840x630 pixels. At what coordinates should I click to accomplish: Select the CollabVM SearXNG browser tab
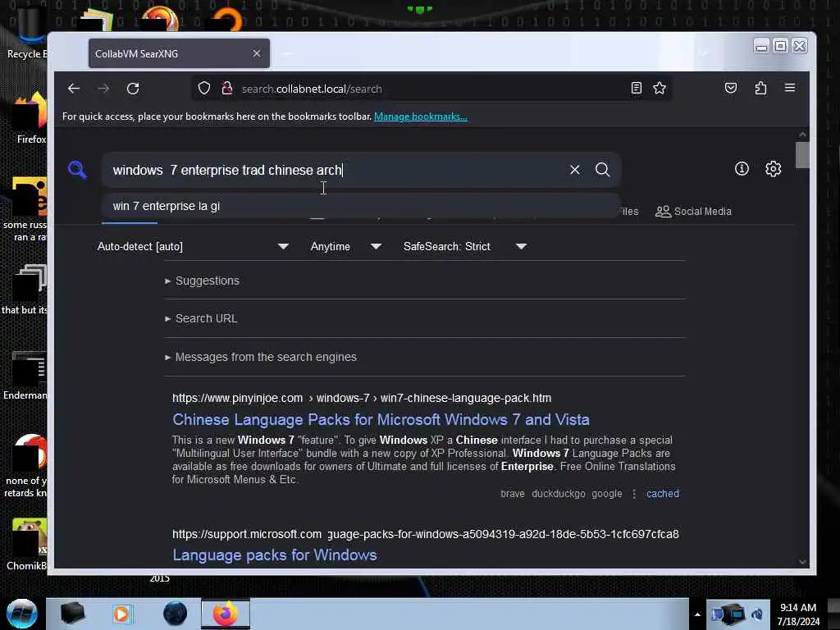pyautogui.click(x=179, y=53)
